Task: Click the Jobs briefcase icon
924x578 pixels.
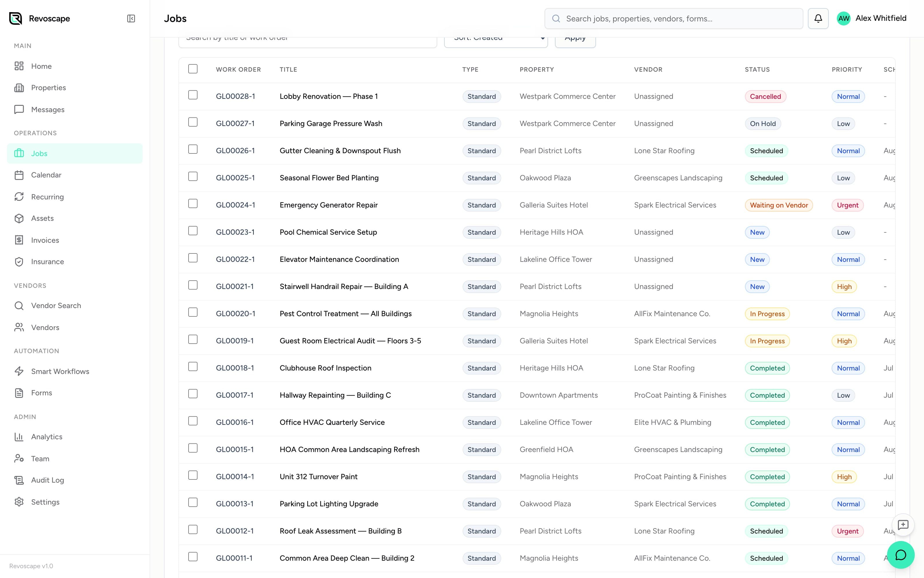Action: point(19,153)
